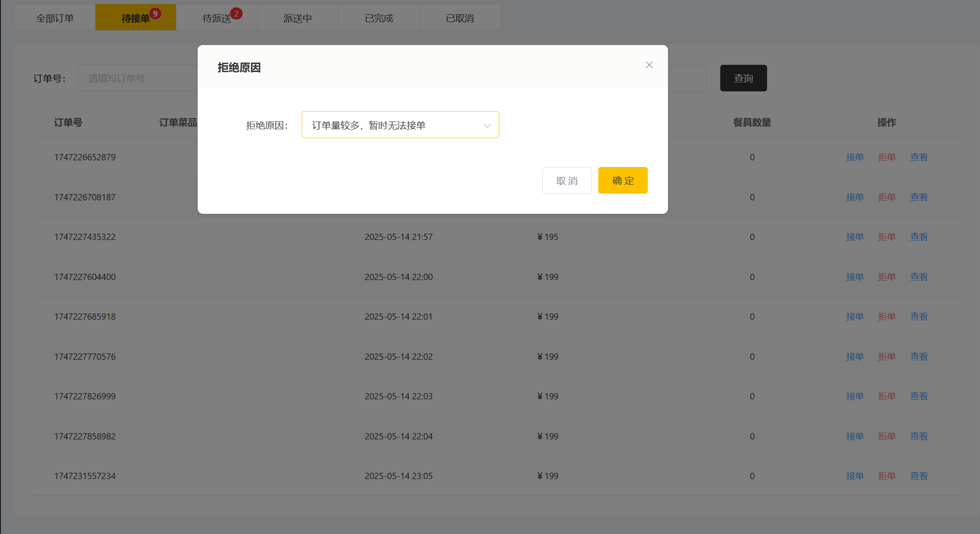Switch to the 待派送 tab
980x534 pixels.
217,18
